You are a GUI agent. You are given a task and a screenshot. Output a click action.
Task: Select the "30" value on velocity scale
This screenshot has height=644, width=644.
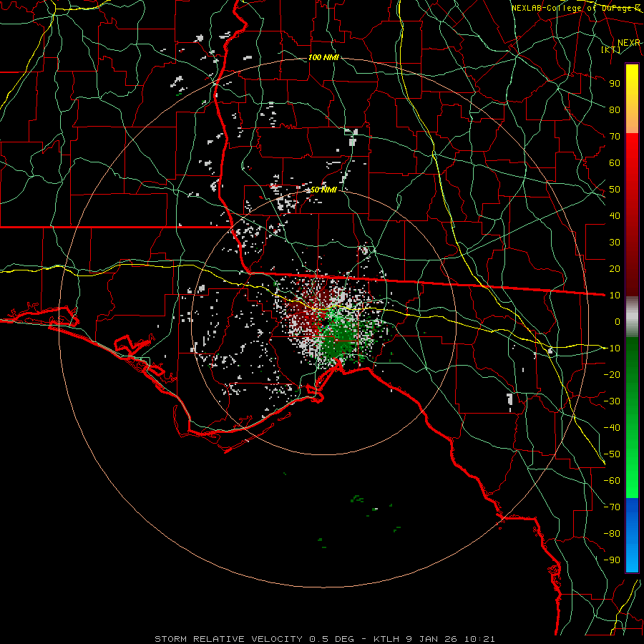tap(615, 243)
